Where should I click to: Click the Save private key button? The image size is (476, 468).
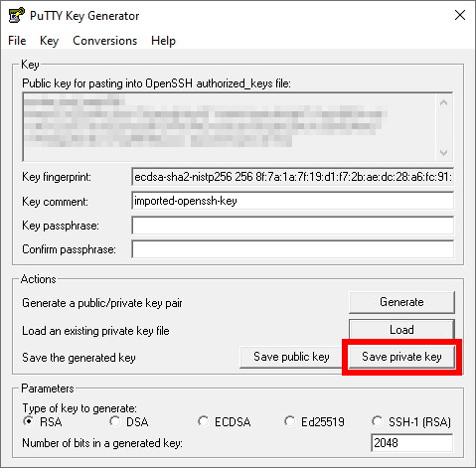click(401, 357)
